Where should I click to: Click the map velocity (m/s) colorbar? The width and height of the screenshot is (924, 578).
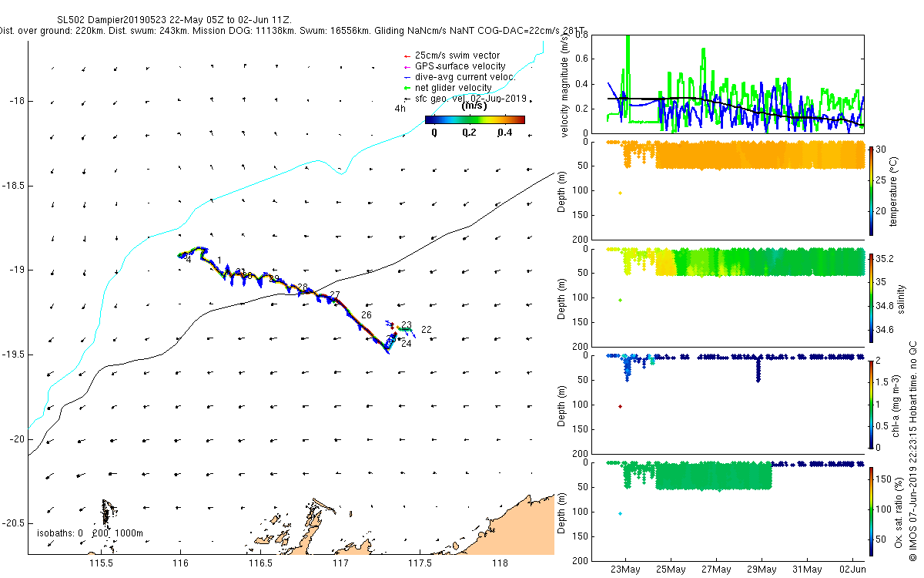click(x=474, y=120)
